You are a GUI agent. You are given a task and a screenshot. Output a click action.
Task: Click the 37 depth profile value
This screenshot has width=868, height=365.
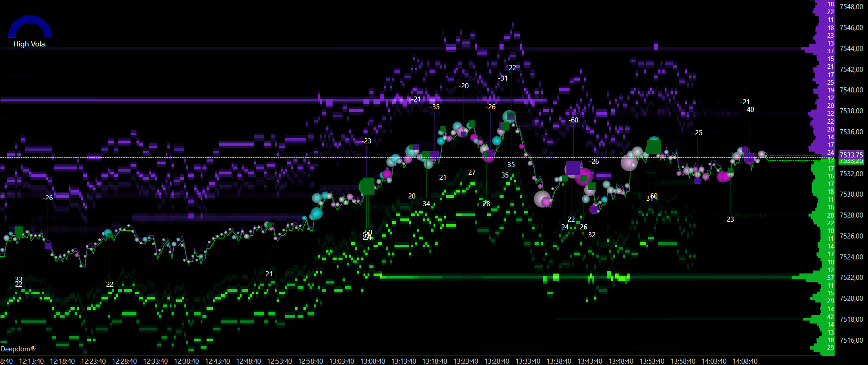(x=831, y=51)
